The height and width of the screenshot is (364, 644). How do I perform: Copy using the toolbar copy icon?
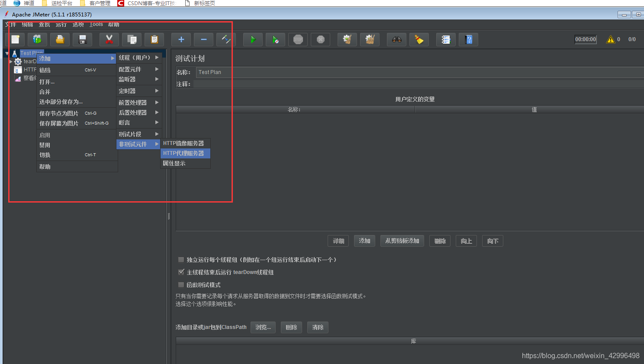click(x=132, y=39)
